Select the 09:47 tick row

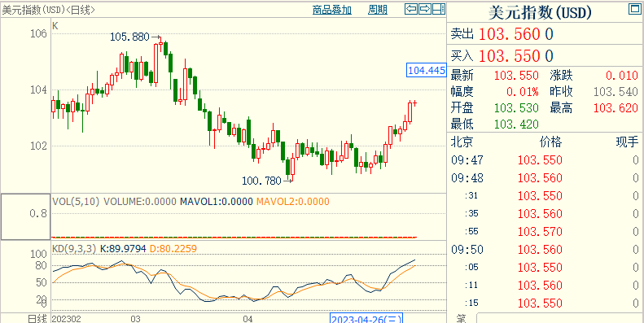[x=545, y=160]
